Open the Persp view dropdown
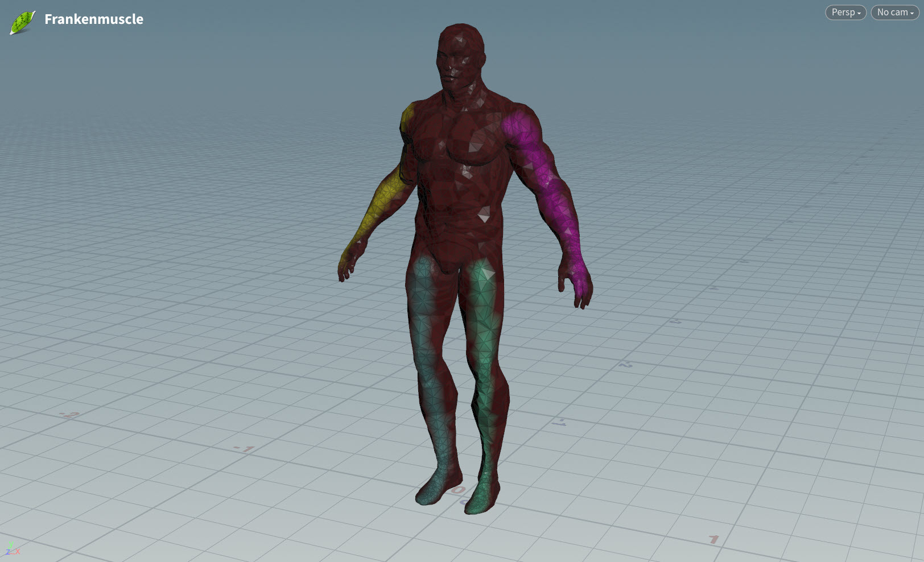Screen dimensions: 924x562 point(845,13)
